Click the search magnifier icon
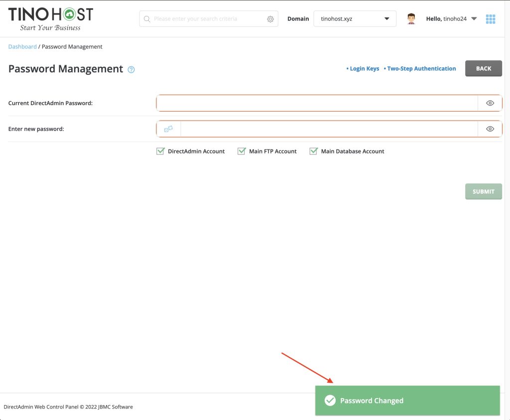This screenshot has height=420, width=510. coord(147,19)
